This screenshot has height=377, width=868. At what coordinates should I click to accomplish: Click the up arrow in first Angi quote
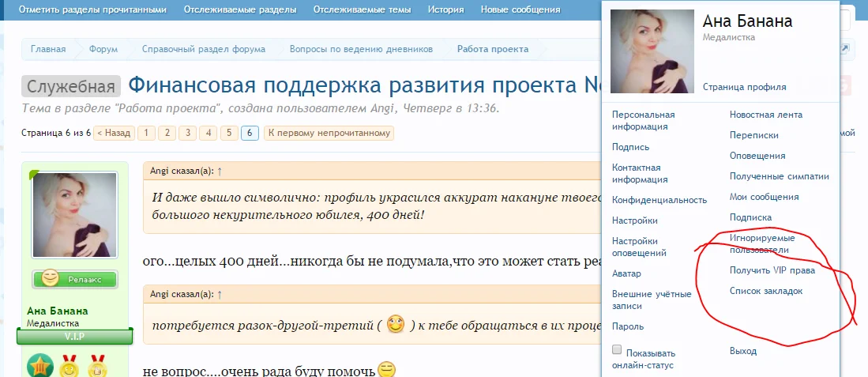point(220,172)
